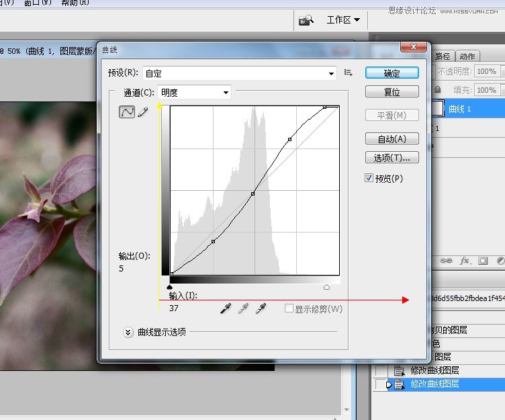The image size is (505, 420).
Task: Select the upper highlight curve control point
Action: (290, 139)
